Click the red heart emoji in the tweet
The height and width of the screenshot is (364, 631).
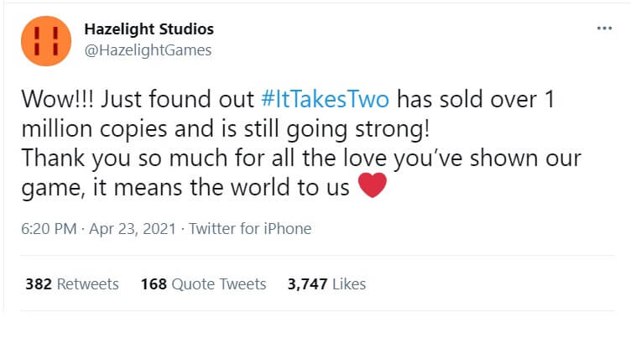click(372, 187)
